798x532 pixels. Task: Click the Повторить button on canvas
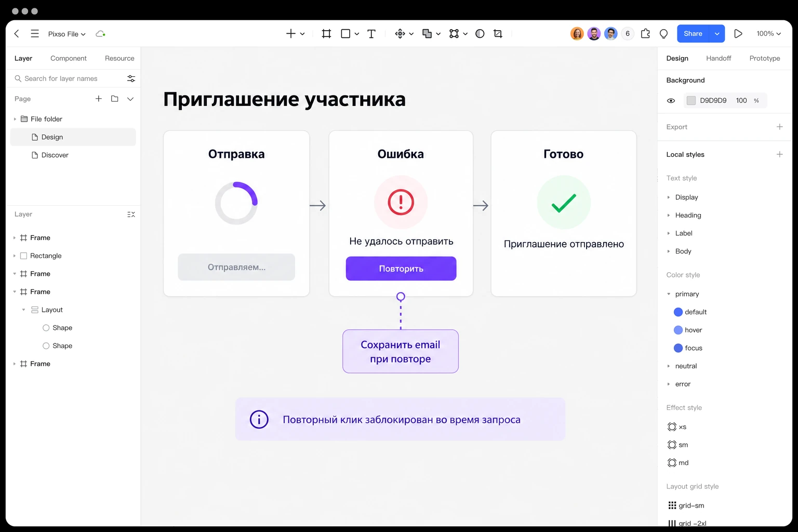(401, 269)
